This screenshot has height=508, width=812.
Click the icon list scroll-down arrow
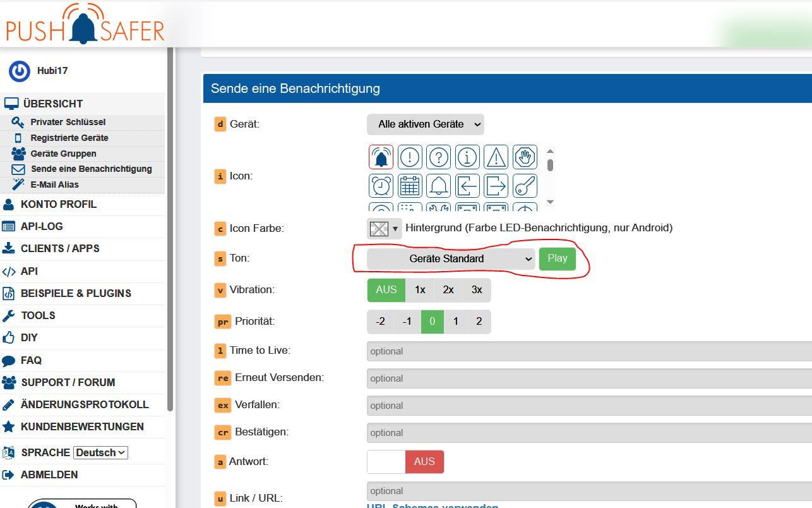pos(550,202)
